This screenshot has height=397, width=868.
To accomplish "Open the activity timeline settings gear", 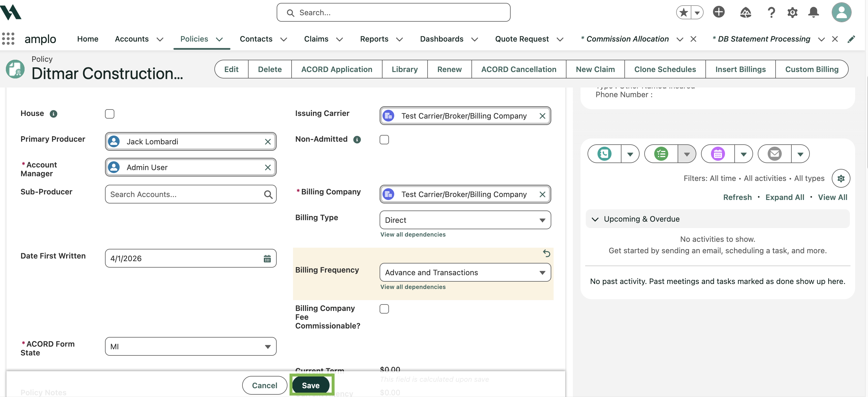I will pyautogui.click(x=841, y=178).
